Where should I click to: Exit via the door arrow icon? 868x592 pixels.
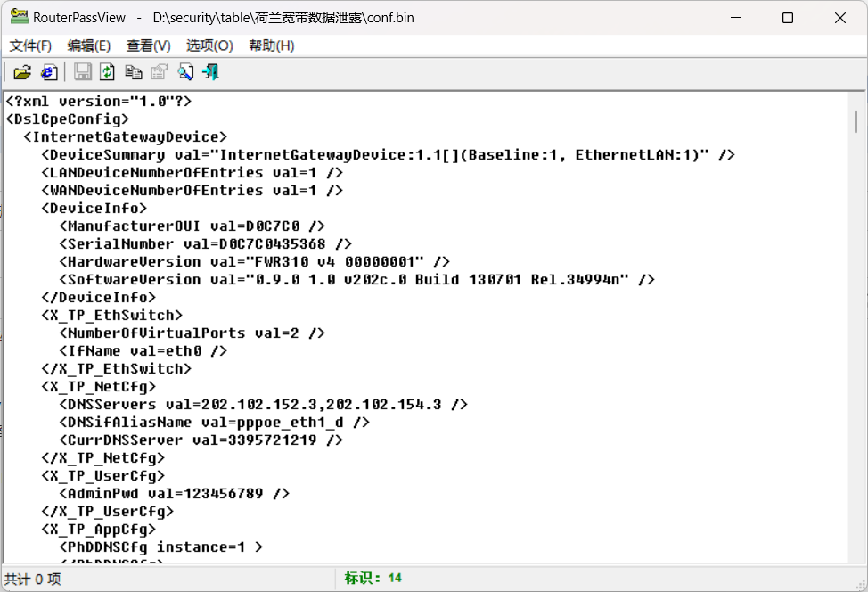coord(211,72)
